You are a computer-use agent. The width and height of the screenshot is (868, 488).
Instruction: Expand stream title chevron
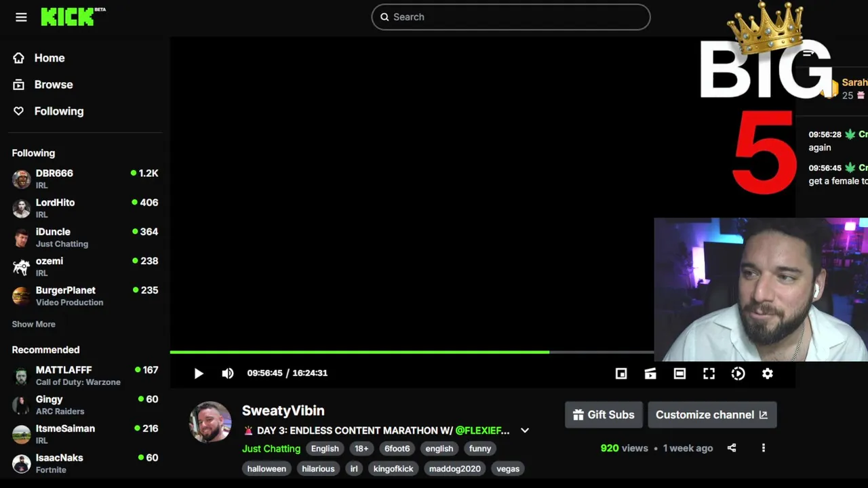(x=525, y=430)
